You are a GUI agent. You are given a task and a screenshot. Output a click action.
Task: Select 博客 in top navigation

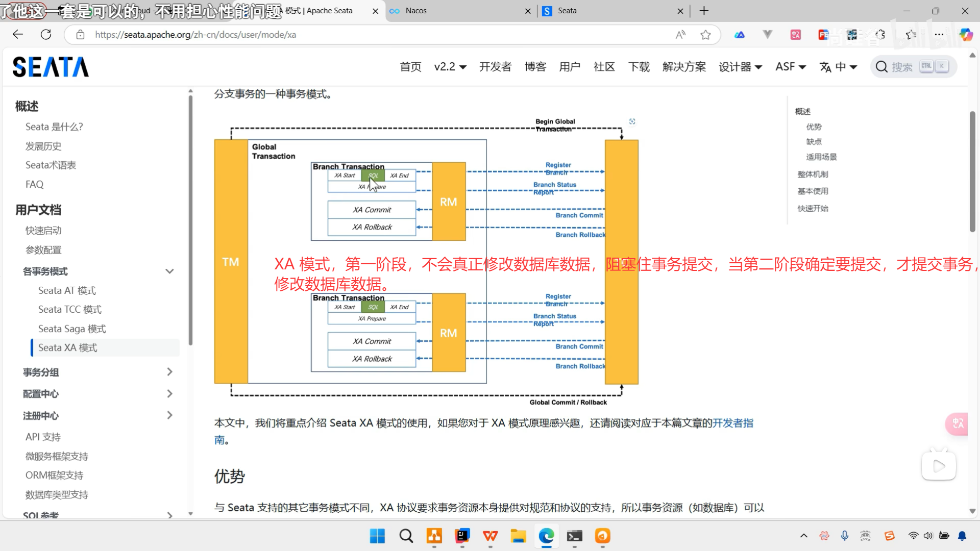point(535,67)
